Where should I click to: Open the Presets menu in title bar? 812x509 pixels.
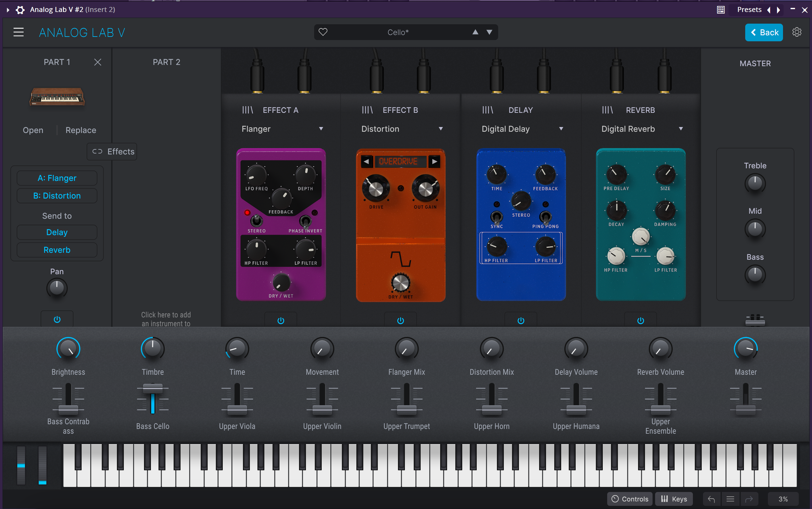point(749,10)
